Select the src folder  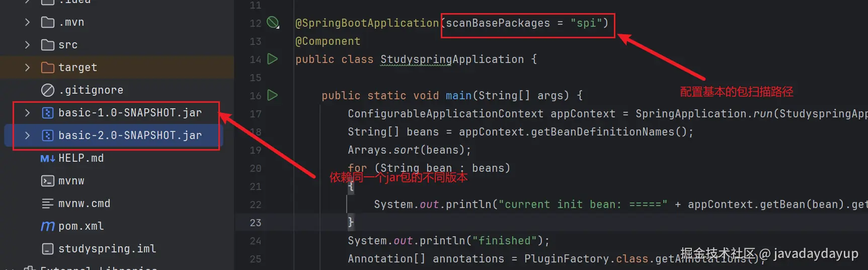[x=68, y=45]
